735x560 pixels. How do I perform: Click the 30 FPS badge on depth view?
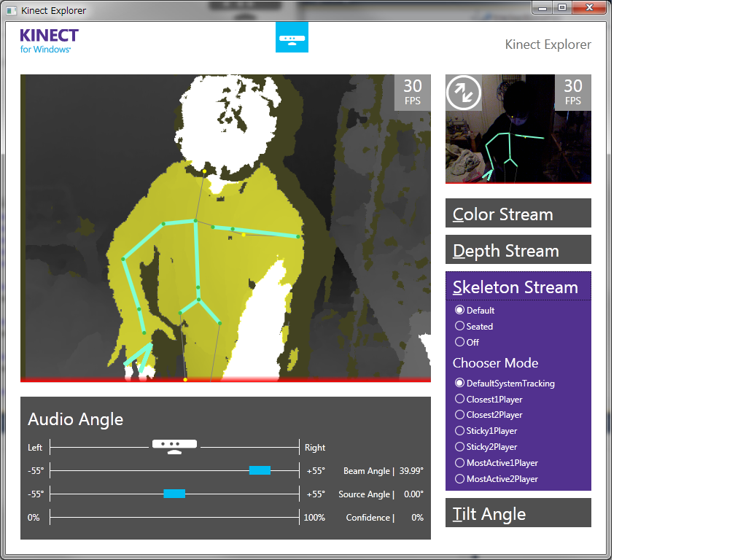pyautogui.click(x=413, y=93)
